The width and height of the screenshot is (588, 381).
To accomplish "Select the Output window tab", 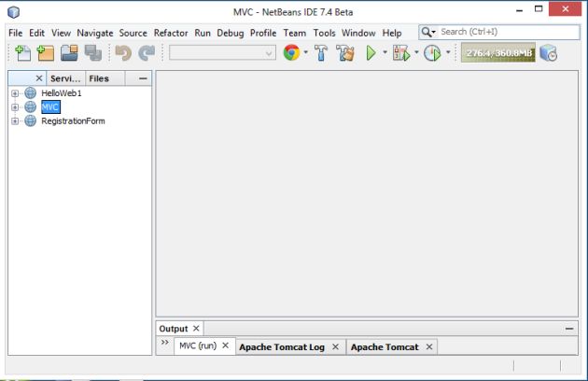I will click(174, 329).
